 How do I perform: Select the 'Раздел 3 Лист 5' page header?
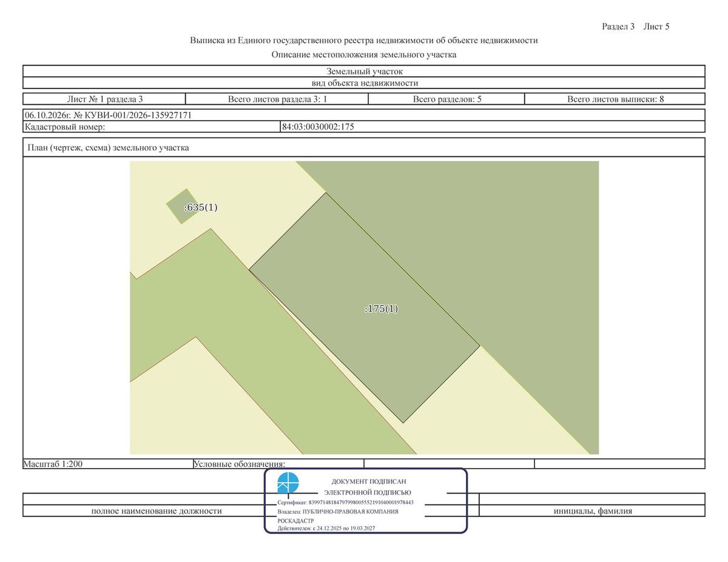pos(635,27)
